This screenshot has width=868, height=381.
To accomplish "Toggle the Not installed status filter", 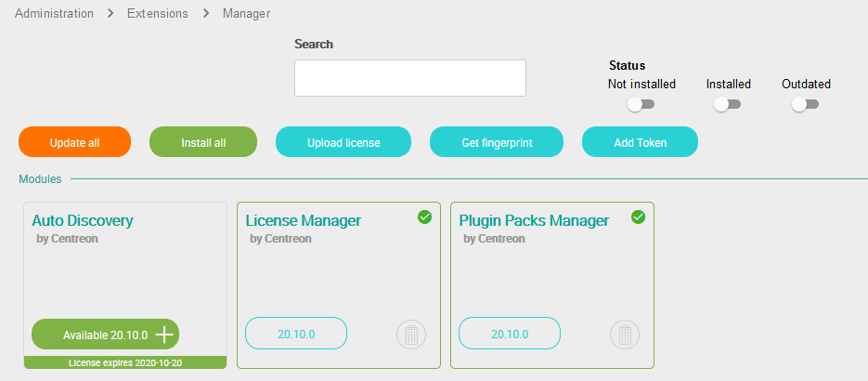I will click(641, 105).
